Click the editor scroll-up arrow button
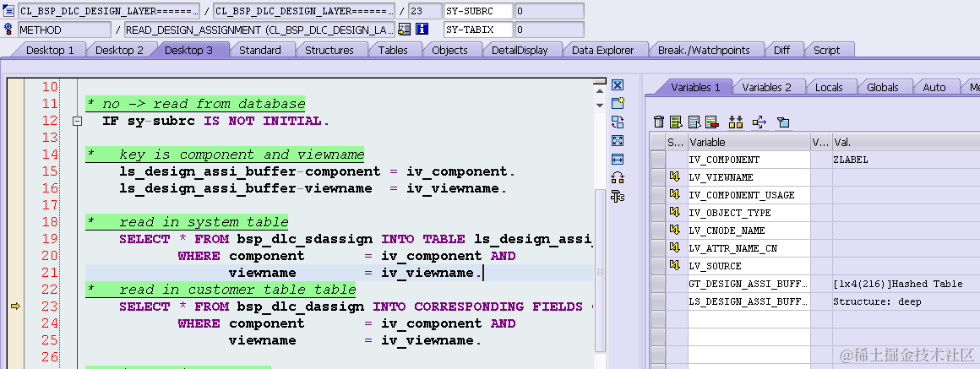This screenshot has width=980, height=369. (600, 91)
